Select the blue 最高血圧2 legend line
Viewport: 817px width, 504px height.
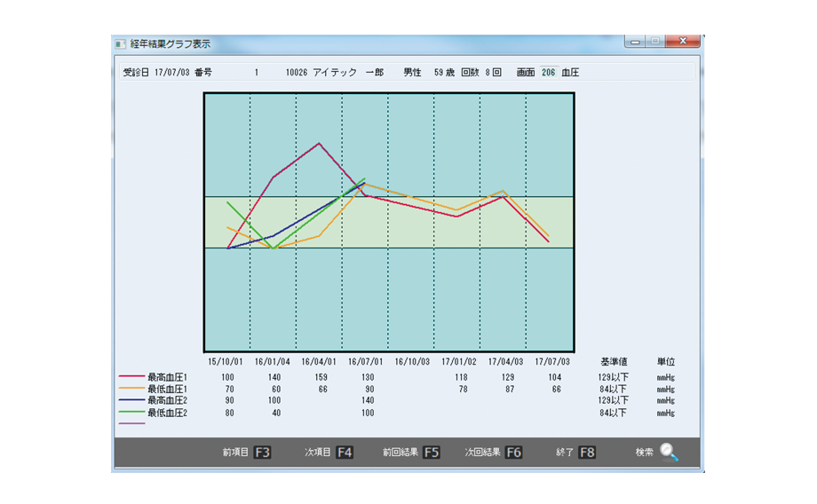(x=132, y=401)
